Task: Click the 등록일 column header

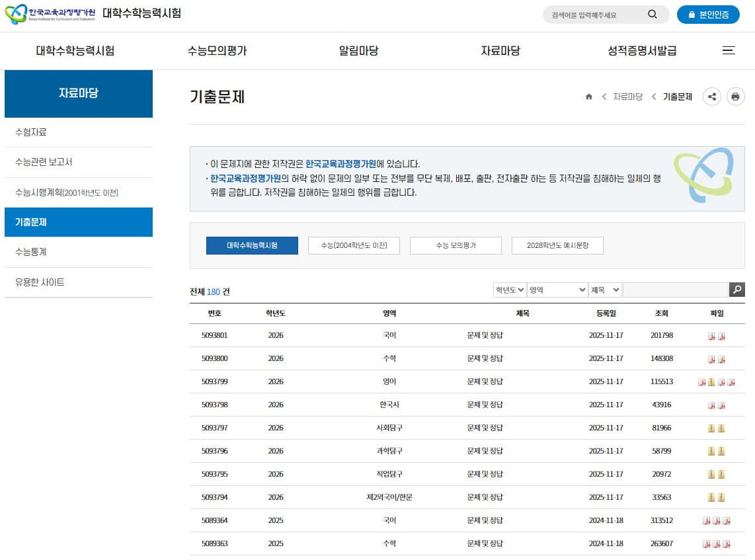Action: point(606,313)
